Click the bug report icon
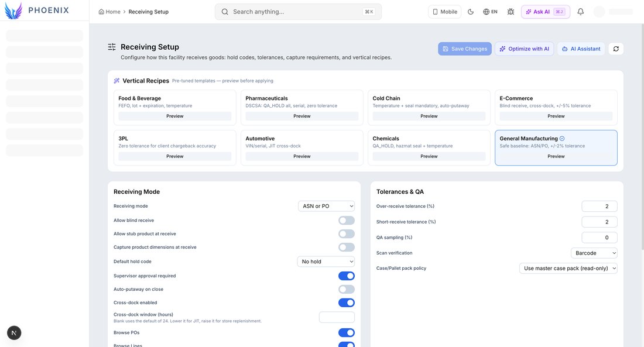Image resolution: width=644 pixels, height=347 pixels. click(511, 12)
